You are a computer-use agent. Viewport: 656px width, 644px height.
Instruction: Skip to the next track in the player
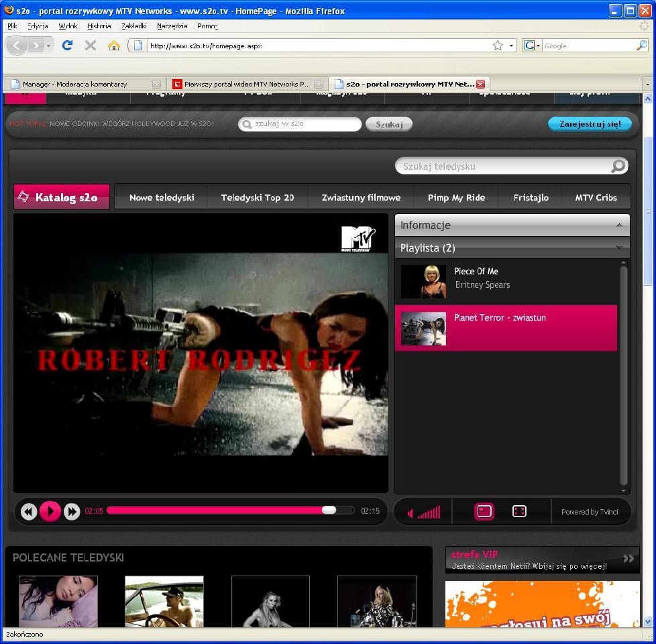click(72, 511)
